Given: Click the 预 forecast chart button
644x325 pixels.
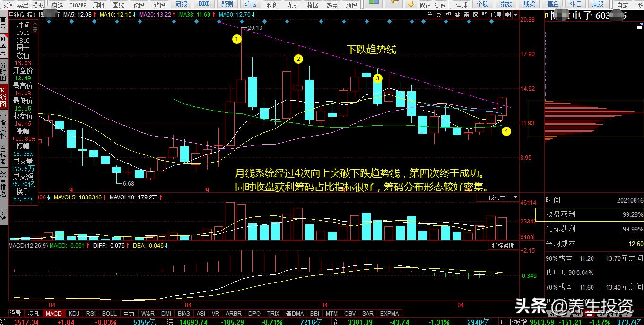Looking at the screenshot, I should point(484,15).
